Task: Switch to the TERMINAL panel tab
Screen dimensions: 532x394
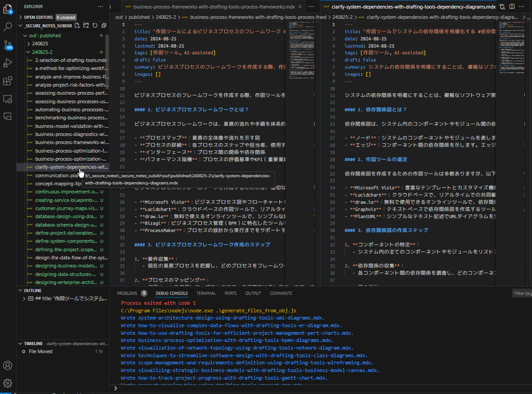Action: point(206,293)
